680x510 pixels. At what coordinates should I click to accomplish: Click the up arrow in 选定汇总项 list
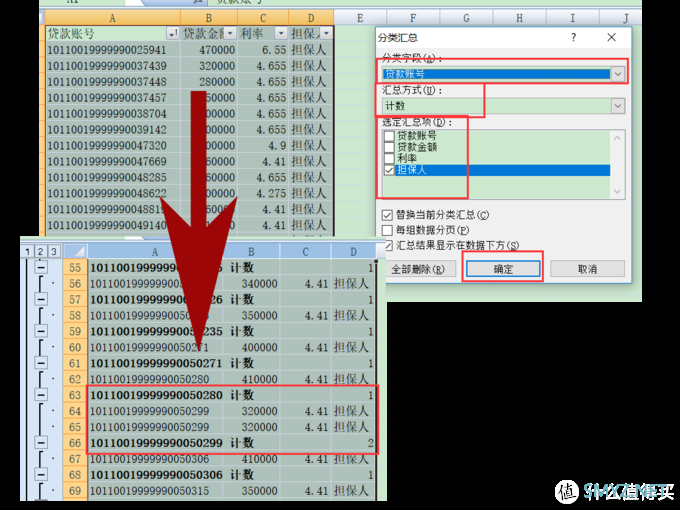pyautogui.click(x=617, y=138)
